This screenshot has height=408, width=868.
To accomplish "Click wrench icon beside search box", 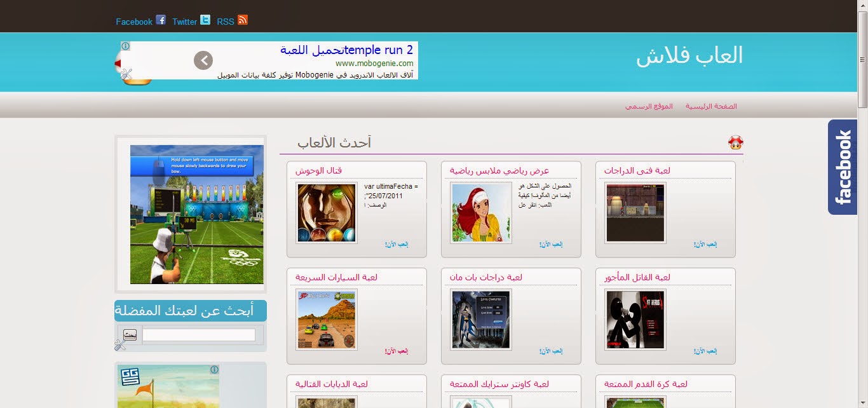I will (x=121, y=344).
